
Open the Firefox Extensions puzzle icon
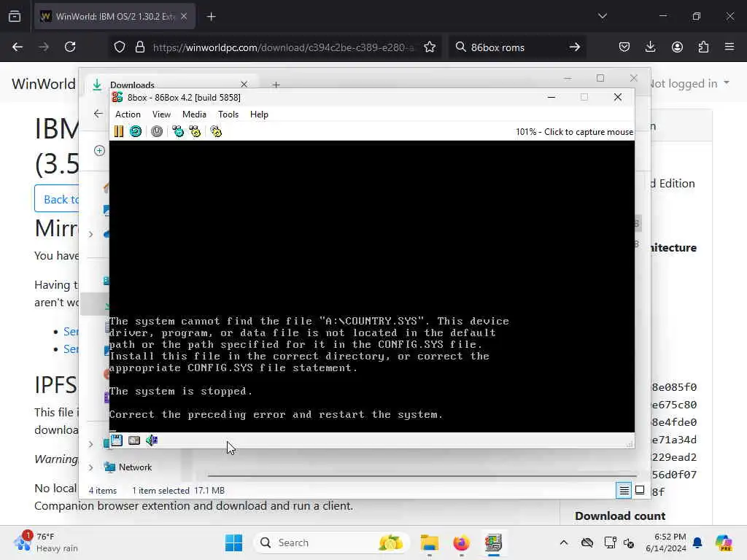tap(703, 47)
